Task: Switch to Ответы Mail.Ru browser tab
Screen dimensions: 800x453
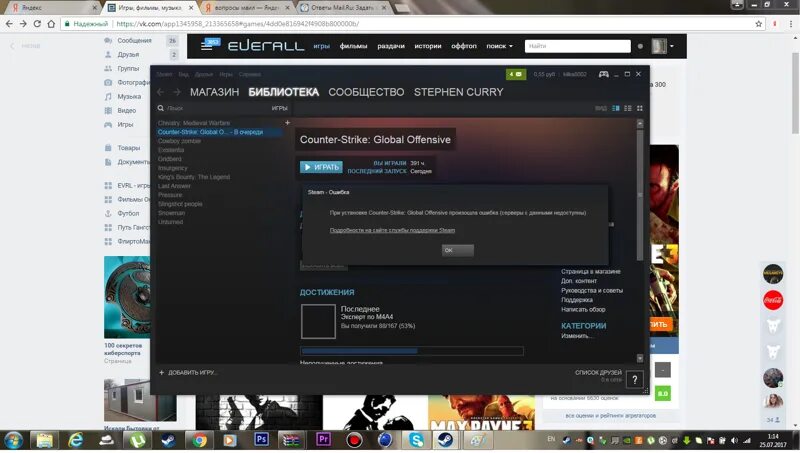Action: [343, 8]
